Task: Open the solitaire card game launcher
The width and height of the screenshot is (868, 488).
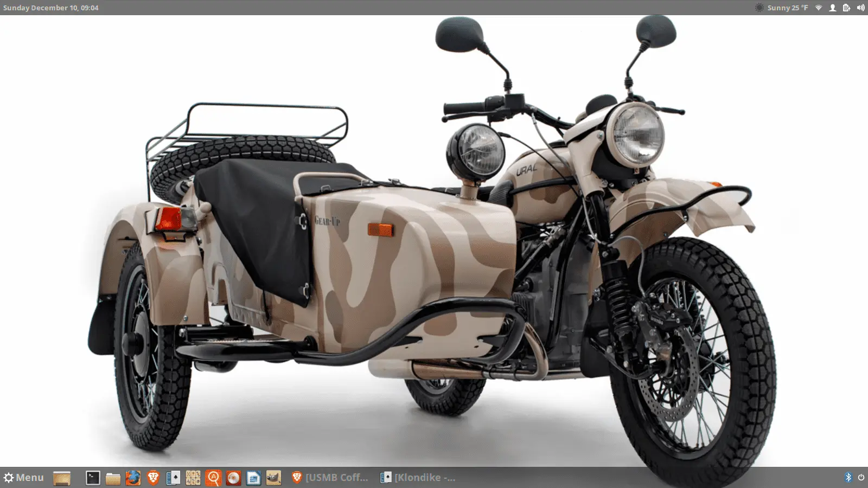Action: pos(174,478)
